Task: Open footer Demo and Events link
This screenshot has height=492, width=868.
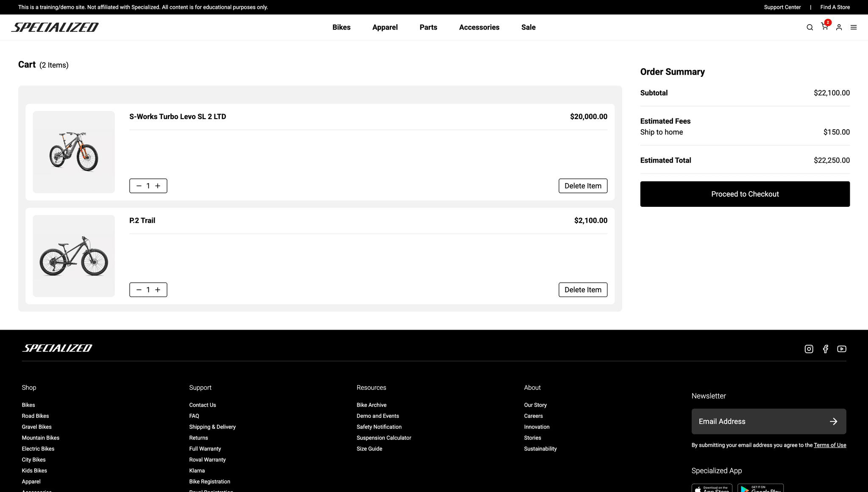Action: [x=378, y=416]
